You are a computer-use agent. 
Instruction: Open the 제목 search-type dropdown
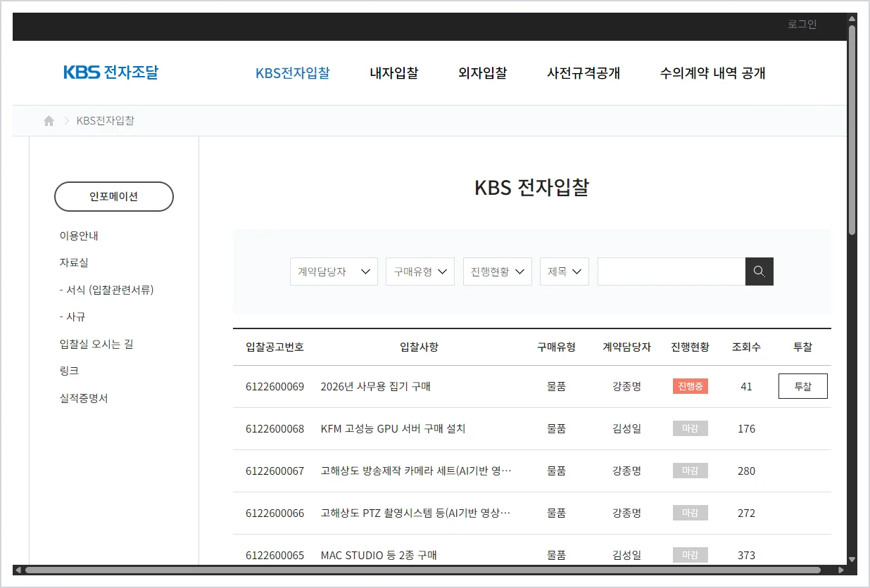click(x=565, y=271)
